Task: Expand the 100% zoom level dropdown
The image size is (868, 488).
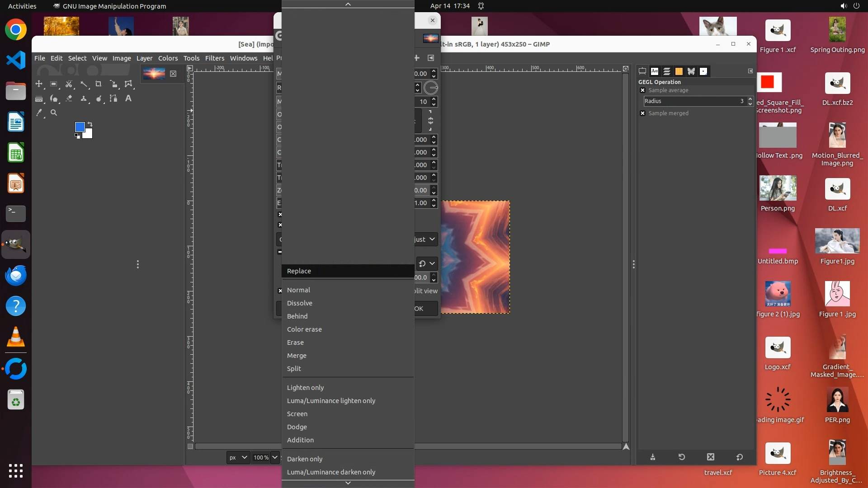Action: [274, 457]
